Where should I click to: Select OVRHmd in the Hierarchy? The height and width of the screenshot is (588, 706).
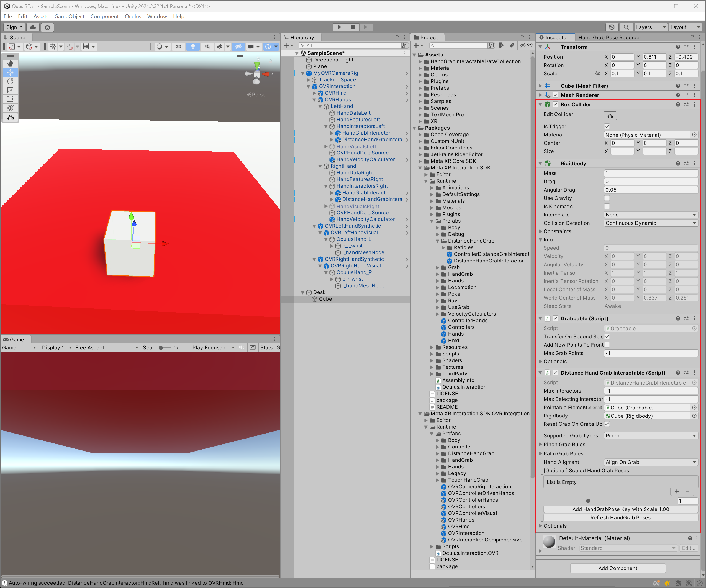tap(335, 93)
